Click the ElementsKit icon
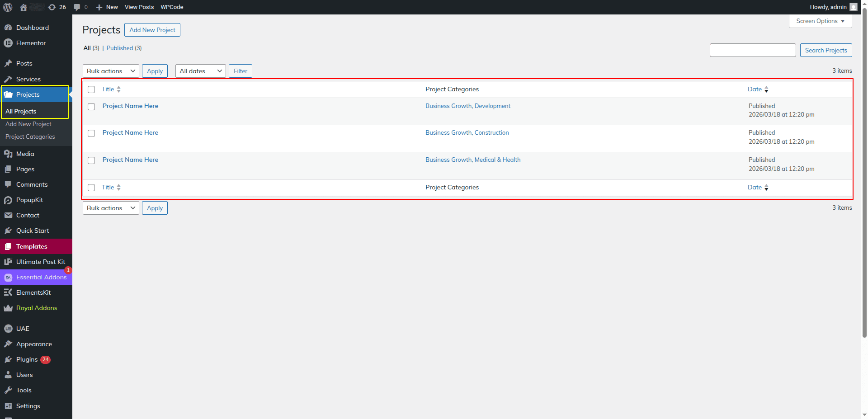The image size is (868, 419). point(8,292)
